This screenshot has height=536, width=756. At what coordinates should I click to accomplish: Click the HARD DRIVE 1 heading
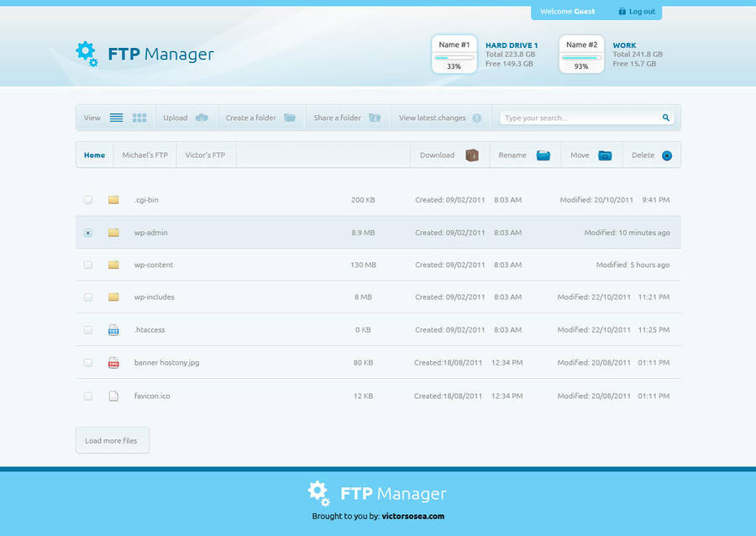[512, 45]
